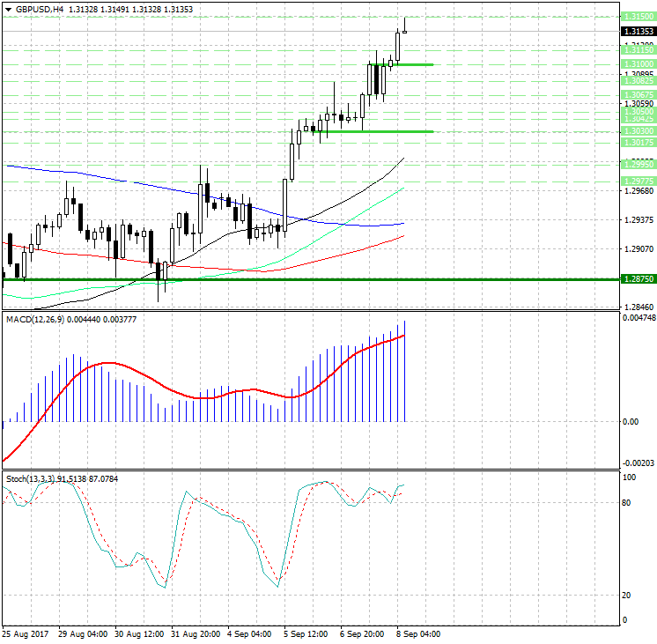Viewport: 657px width, 644px height.
Task: Click the 1.29680 price axis value
Action: (x=639, y=191)
